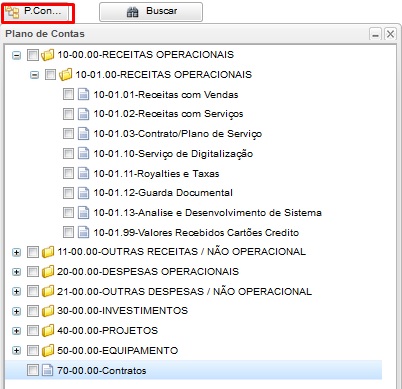Click folder icon of 11-00.00-OUTRAS RECEITAS

pyautogui.click(x=48, y=252)
